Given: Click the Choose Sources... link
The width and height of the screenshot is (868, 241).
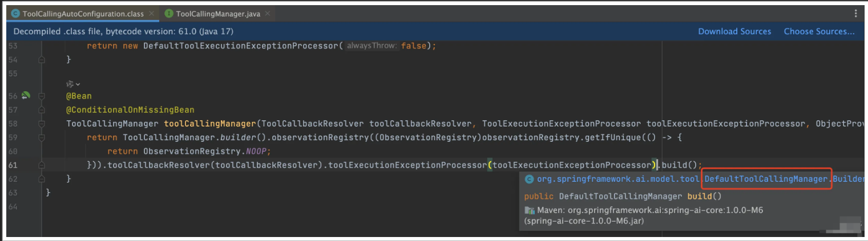Looking at the screenshot, I should [x=819, y=32].
